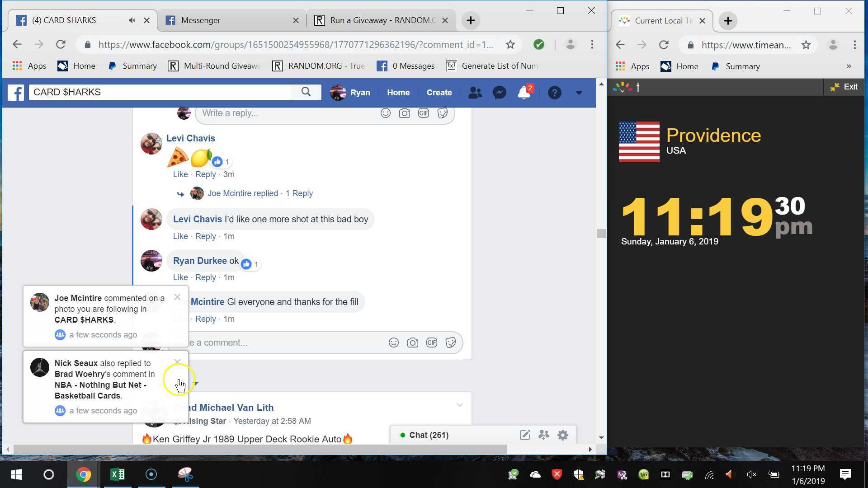Open emoji picker in comment box

coord(394,343)
